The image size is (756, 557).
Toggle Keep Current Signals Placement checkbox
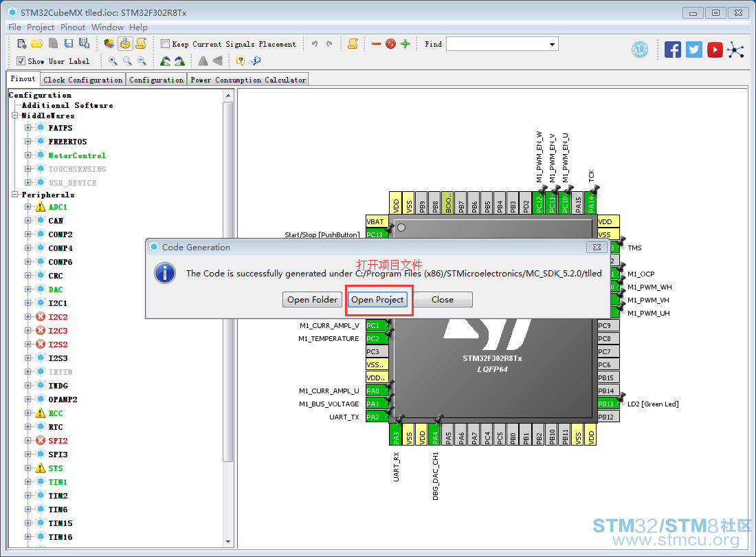point(165,44)
